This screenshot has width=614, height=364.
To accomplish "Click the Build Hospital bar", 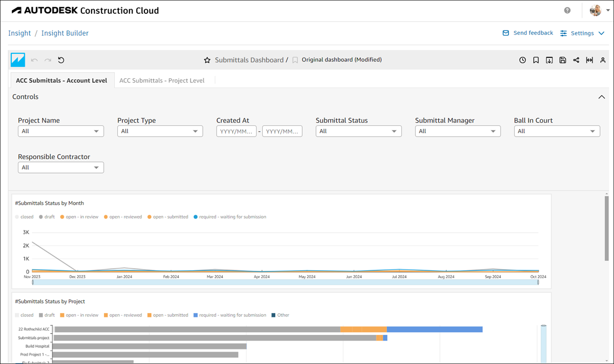I will [x=150, y=347].
